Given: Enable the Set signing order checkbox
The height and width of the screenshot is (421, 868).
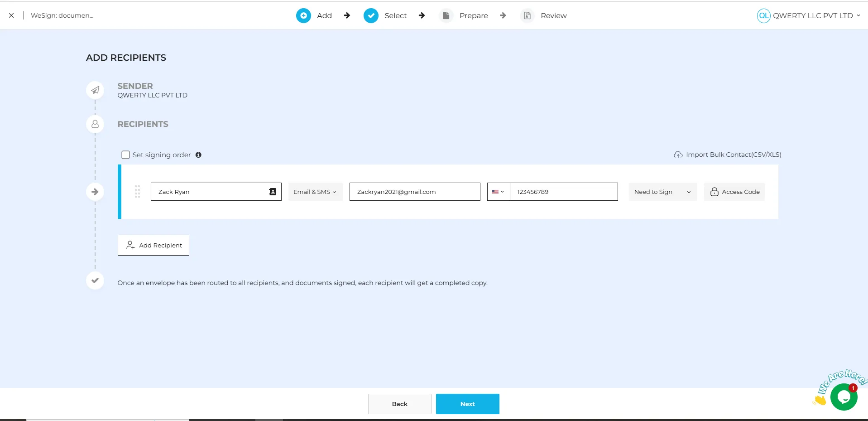Looking at the screenshot, I should pyautogui.click(x=126, y=155).
